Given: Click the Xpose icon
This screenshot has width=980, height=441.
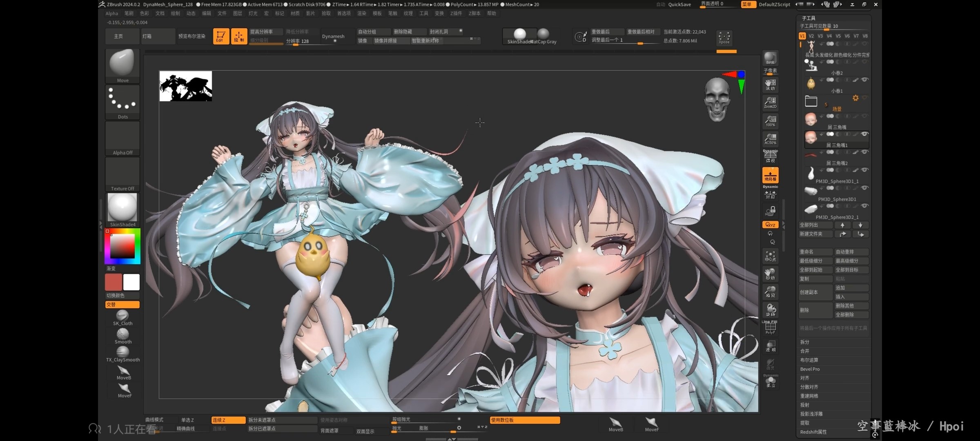Looking at the screenshot, I should 724,38.
